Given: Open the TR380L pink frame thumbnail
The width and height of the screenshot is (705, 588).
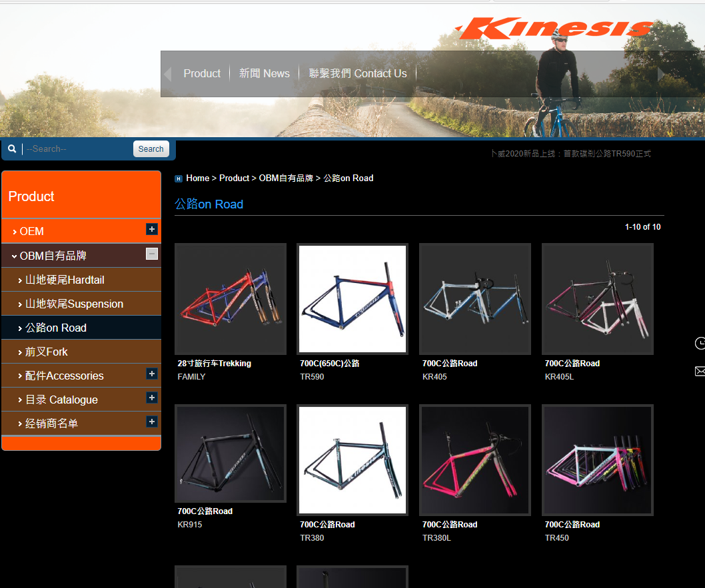Looking at the screenshot, I should pos(475,460).
